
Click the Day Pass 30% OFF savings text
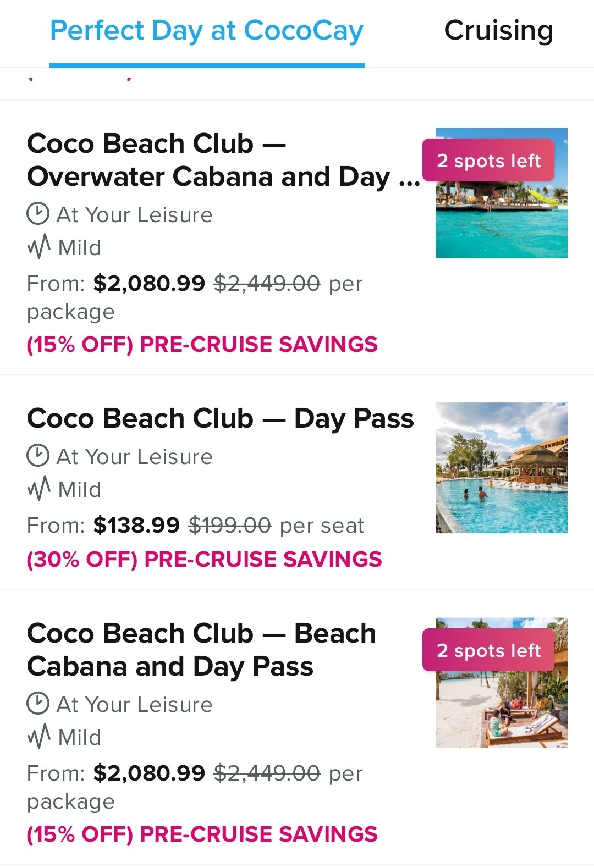tap(204, 560)
